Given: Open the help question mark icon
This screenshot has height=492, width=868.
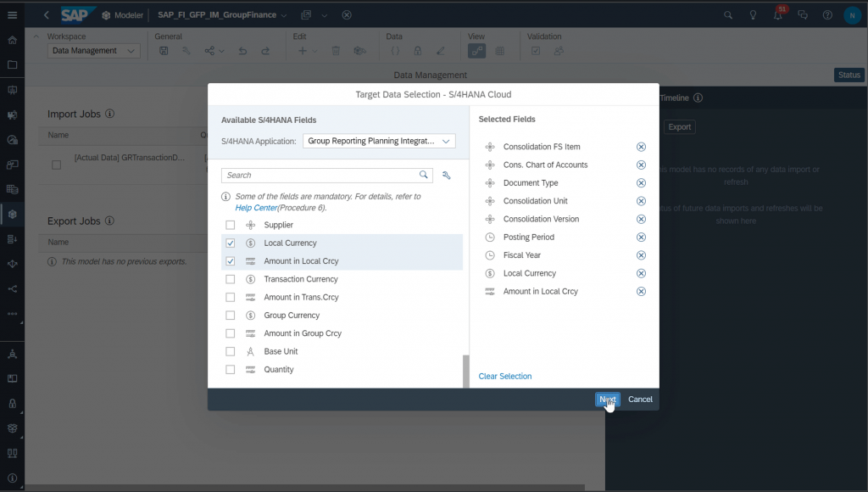Looking at the screenshot, I should [827, 15].
